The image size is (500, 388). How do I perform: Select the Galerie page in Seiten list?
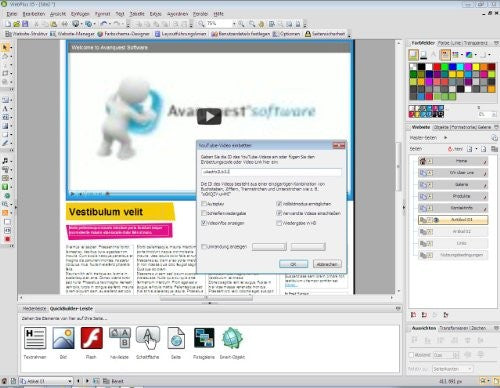click(x=453, y=185)
